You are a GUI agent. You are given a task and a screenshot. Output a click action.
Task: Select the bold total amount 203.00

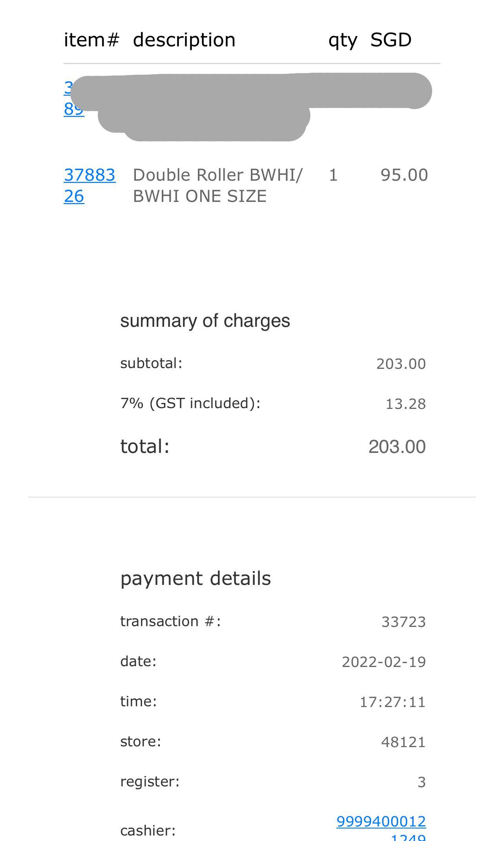point(397,447)
